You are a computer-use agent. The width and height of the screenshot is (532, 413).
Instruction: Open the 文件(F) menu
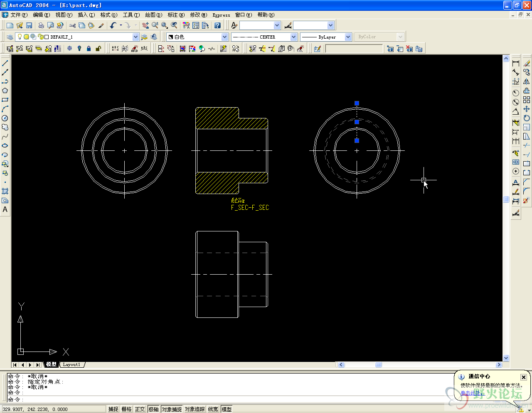pyautogui.click(x=19, y=15)
